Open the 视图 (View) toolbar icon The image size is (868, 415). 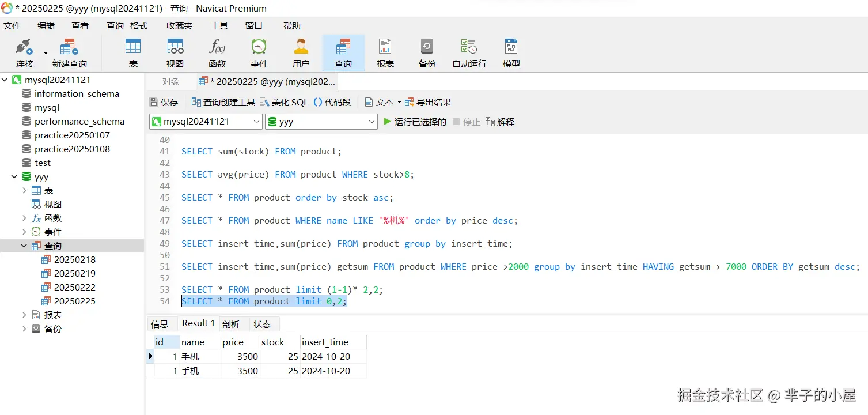175,53
